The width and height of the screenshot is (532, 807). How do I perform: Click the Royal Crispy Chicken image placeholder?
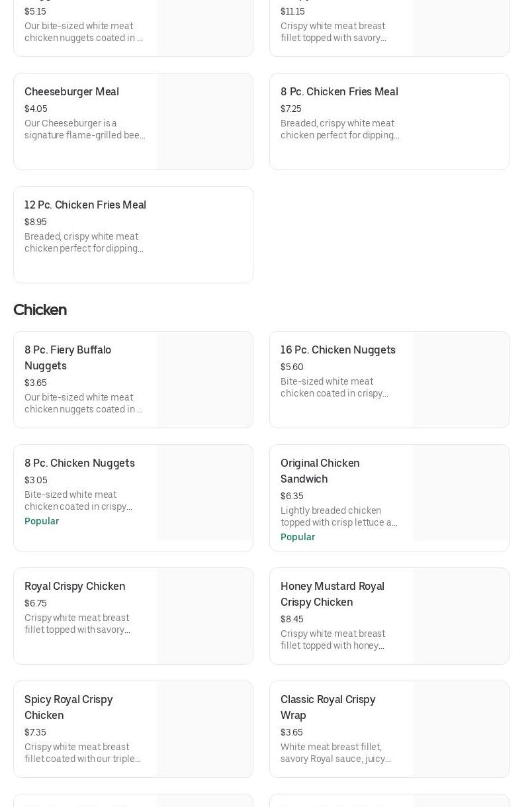point(204,616)
